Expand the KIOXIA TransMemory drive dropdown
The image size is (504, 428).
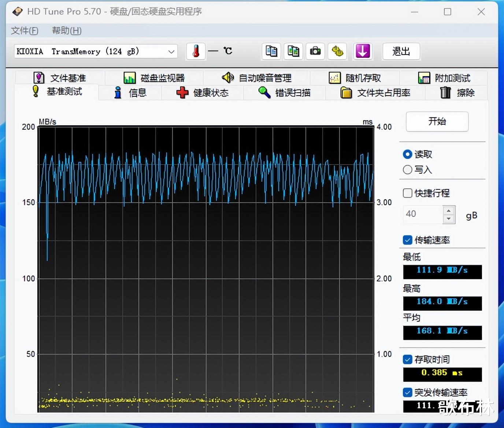pyautogui.click(x=171, y=52)
